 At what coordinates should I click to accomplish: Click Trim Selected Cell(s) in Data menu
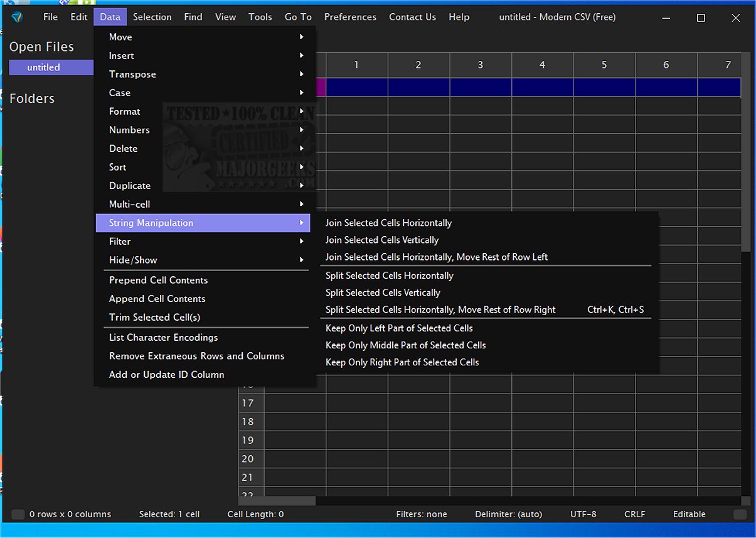[x=154, y=318]
